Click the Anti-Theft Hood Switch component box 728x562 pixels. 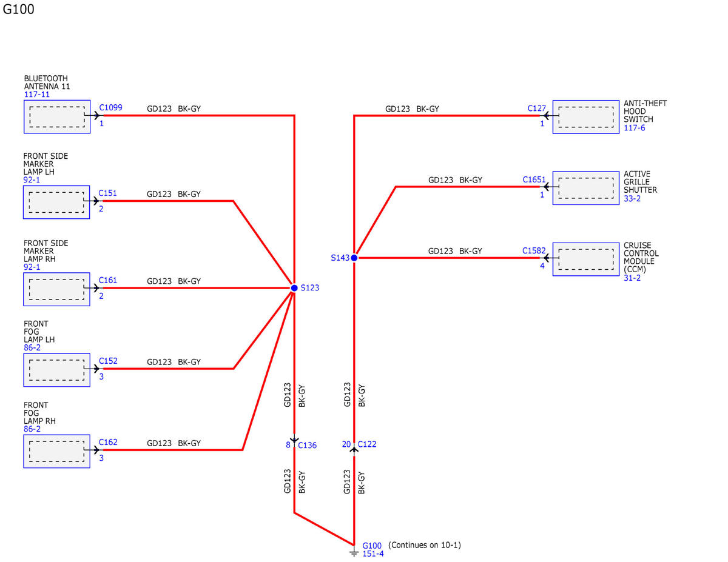586,117
